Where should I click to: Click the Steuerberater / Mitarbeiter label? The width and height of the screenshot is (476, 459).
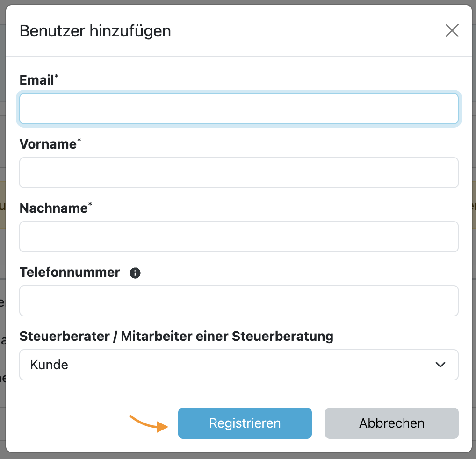pos(176,336)
